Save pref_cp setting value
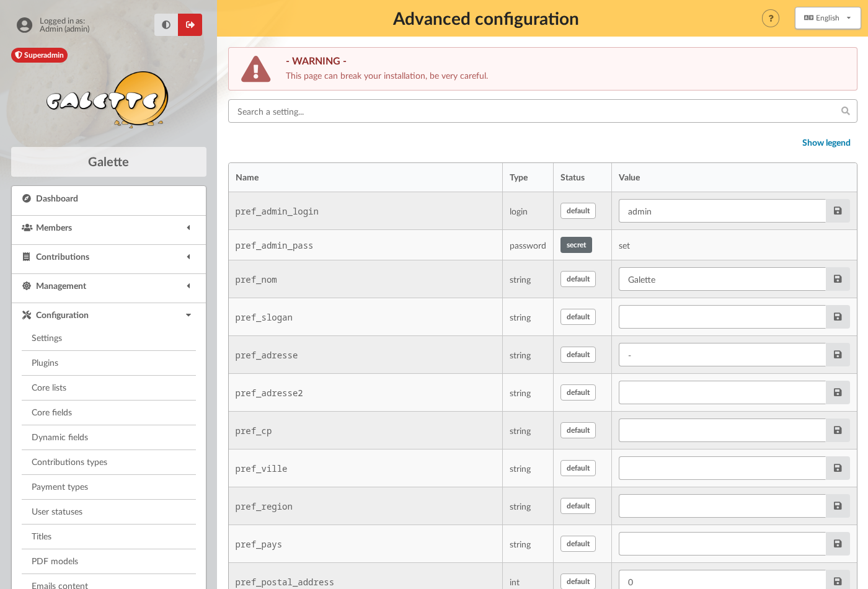 point(838,430)
